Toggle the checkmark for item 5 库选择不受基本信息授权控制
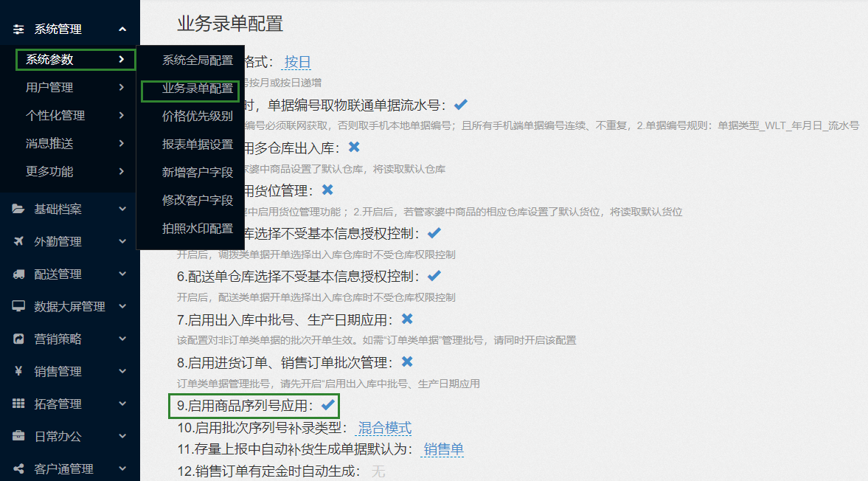The image size is (868, 481). click(434, 232)
